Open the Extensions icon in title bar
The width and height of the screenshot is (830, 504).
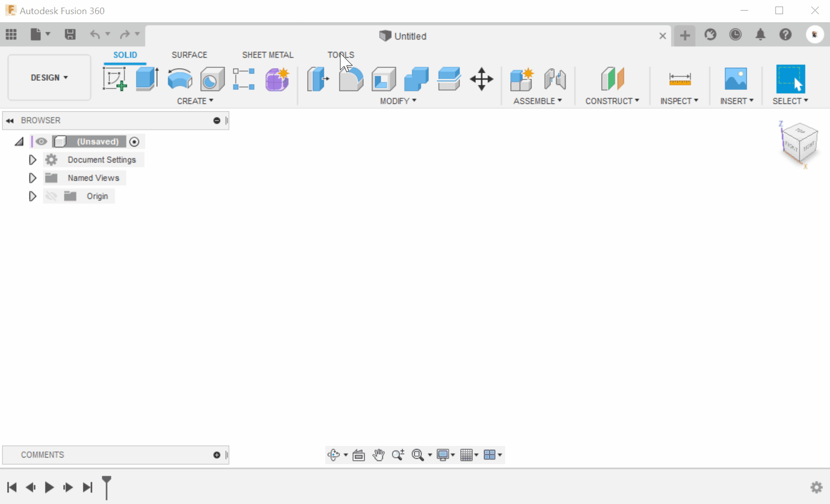pyautogui.click(x=711, y=34)
